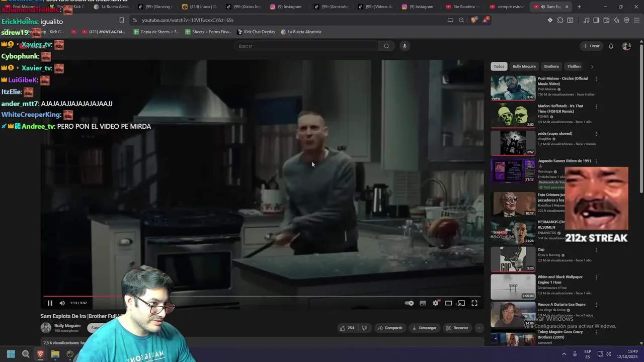Select the Bully Maguire filter chip

[524, 66]
